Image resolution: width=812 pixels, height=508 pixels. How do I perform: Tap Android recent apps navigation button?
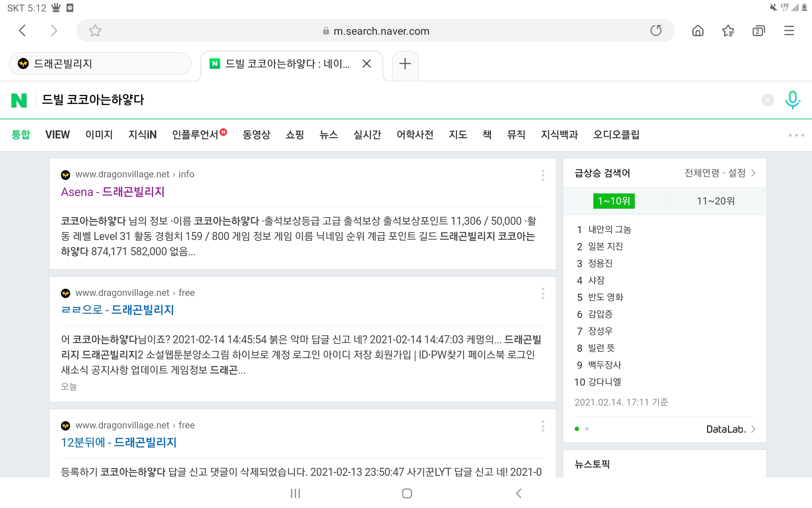pos(295,493)
